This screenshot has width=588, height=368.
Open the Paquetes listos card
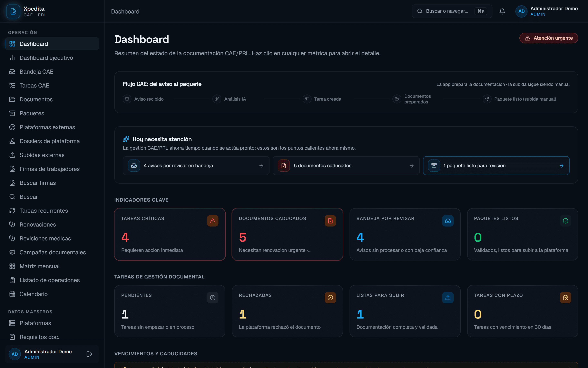tap(523, 234)
